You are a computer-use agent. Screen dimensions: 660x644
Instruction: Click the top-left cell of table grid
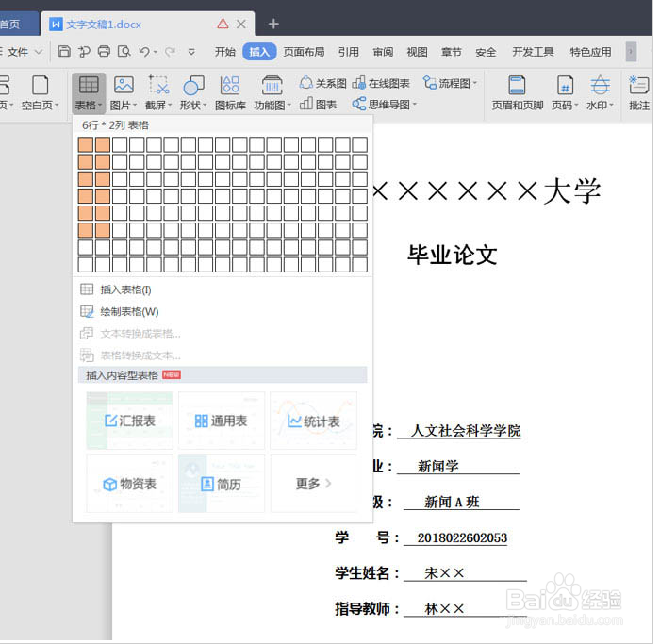click(x=86, y=145)
